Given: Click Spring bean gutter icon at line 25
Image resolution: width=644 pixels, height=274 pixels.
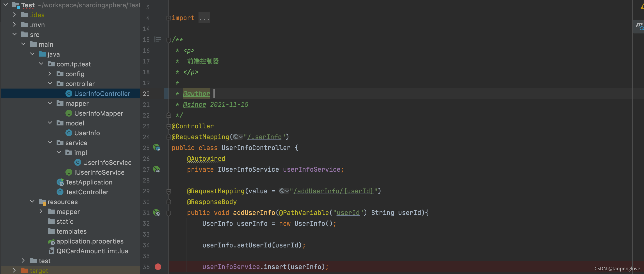Looking at the screenshot, I should 157,148.
